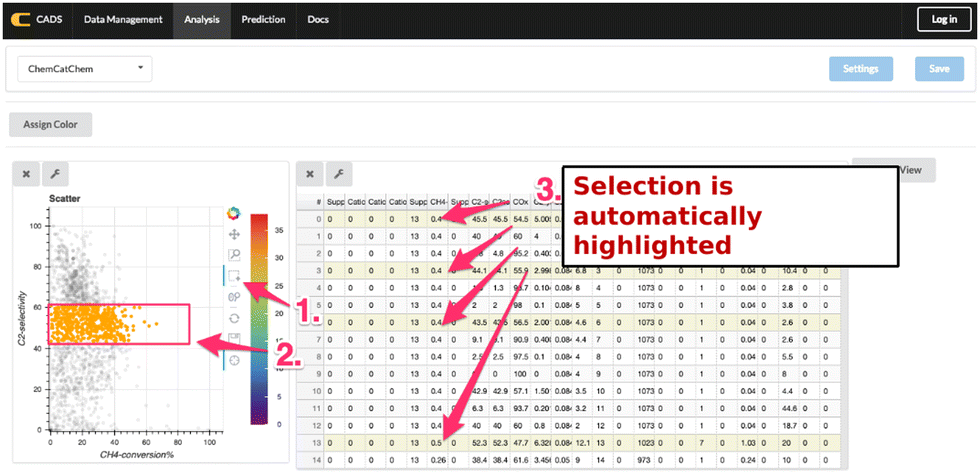Click the Assign Color button
The height and width of the screenshot is (475, 980).
pos(50,125)
